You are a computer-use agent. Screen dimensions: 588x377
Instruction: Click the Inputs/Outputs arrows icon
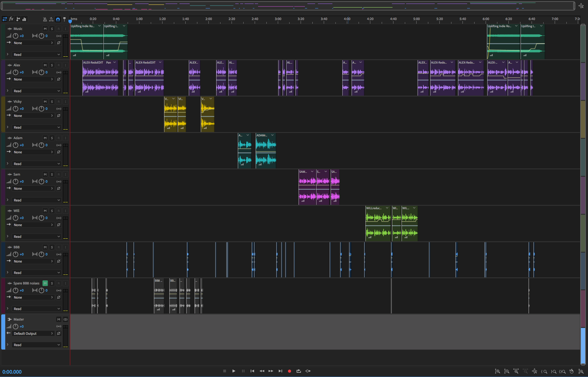pyautogui.click(x=5, y=19)
